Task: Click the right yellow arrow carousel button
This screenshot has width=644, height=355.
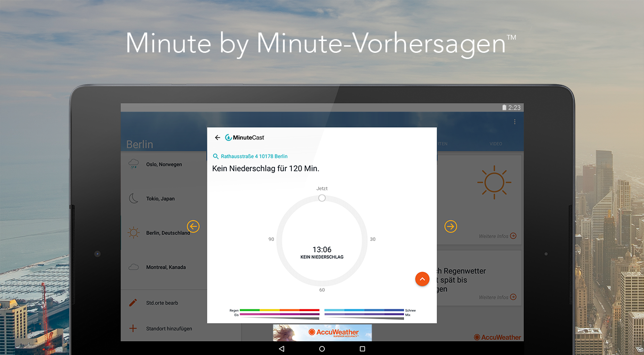Action: (451, 226)
